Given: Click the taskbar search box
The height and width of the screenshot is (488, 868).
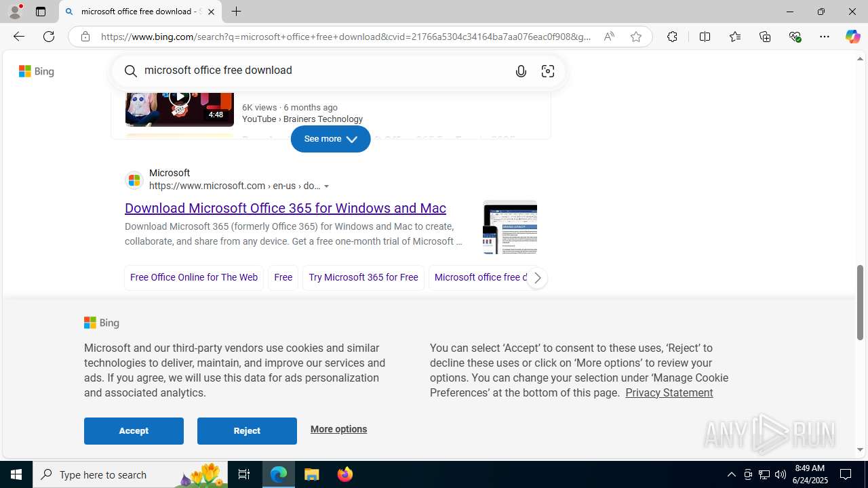Looking at the screenshot, I should click(x=130, y=474).
